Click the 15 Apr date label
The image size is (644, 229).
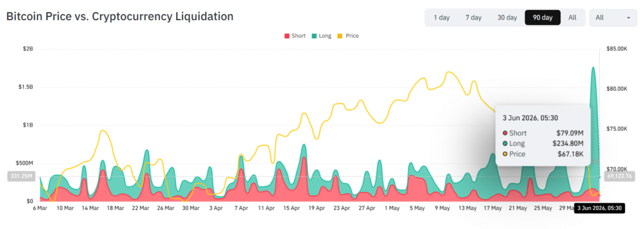291,208
